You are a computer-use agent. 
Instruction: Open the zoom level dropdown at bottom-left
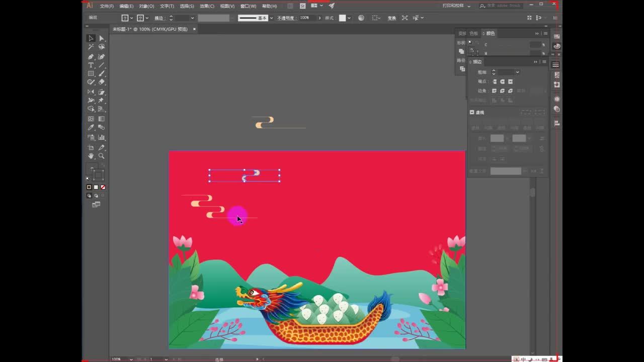click(131, 359)
